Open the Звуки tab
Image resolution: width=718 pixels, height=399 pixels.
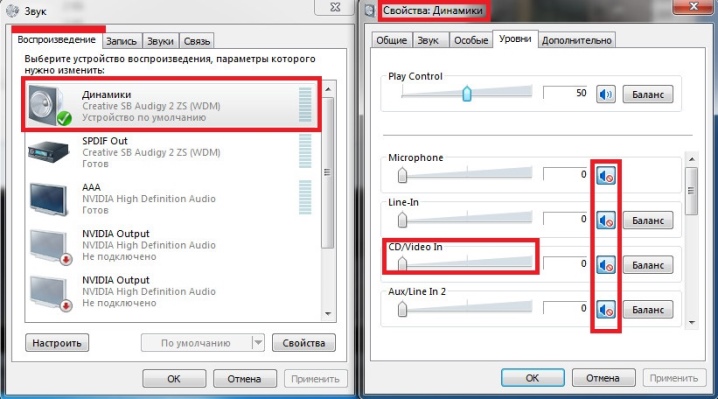tap(160, 41)
